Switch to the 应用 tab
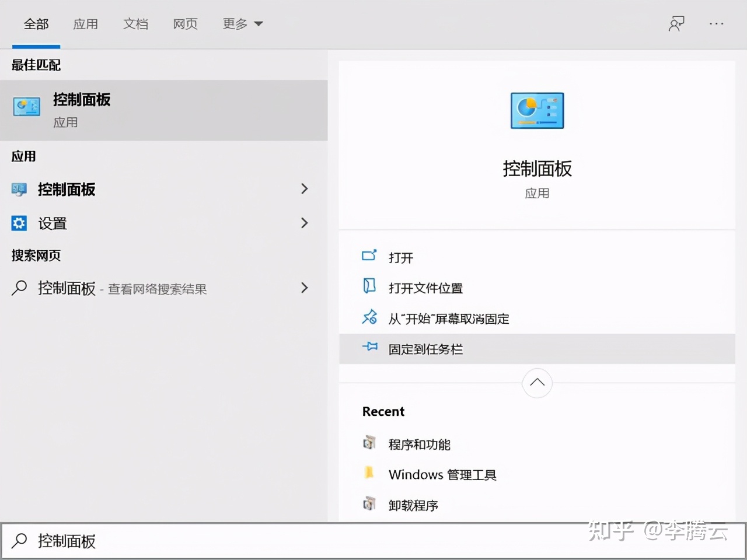This screenshot has height=560, width=747. (86, 24)
